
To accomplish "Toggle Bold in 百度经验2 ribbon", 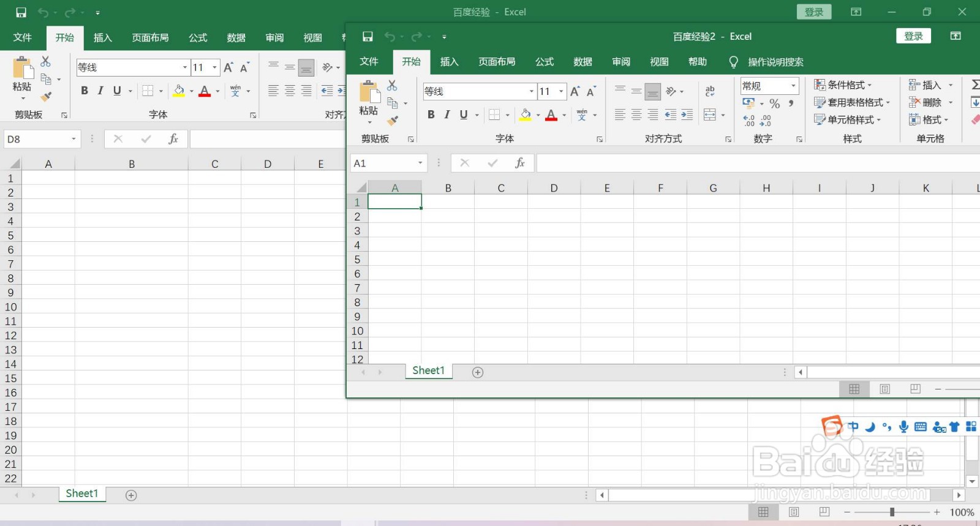I will (x=431, y=115).
